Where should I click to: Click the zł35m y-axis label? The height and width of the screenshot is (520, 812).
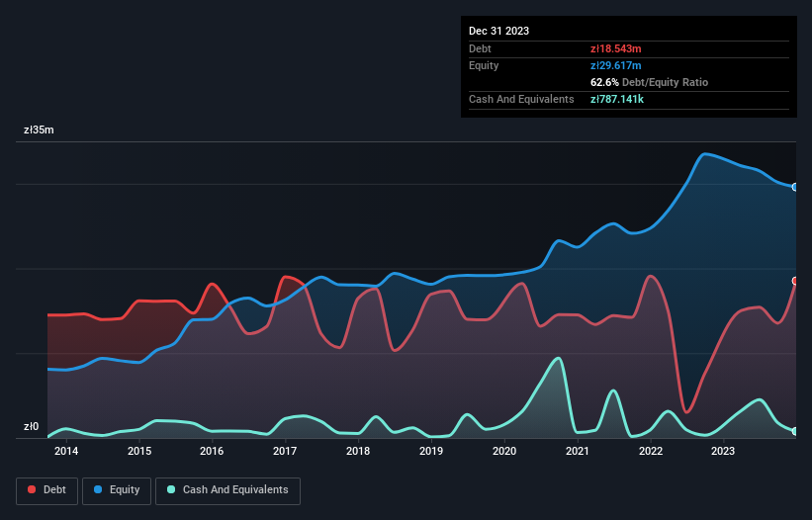point(39,130)
